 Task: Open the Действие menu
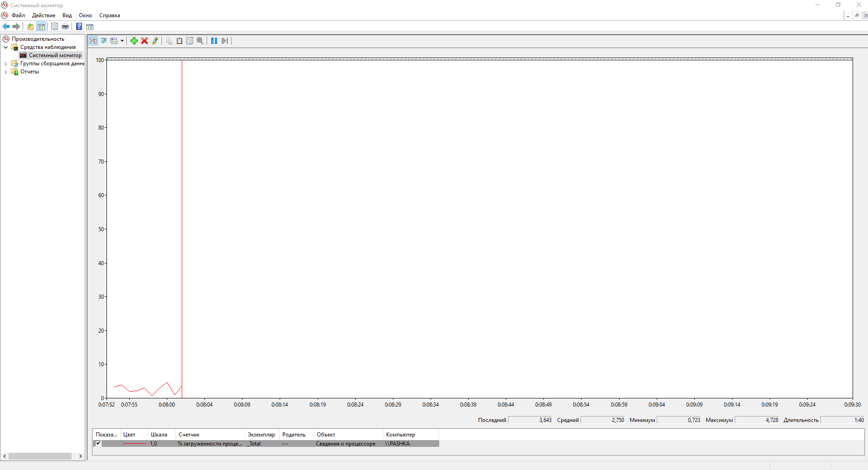(x=44, y=15)
